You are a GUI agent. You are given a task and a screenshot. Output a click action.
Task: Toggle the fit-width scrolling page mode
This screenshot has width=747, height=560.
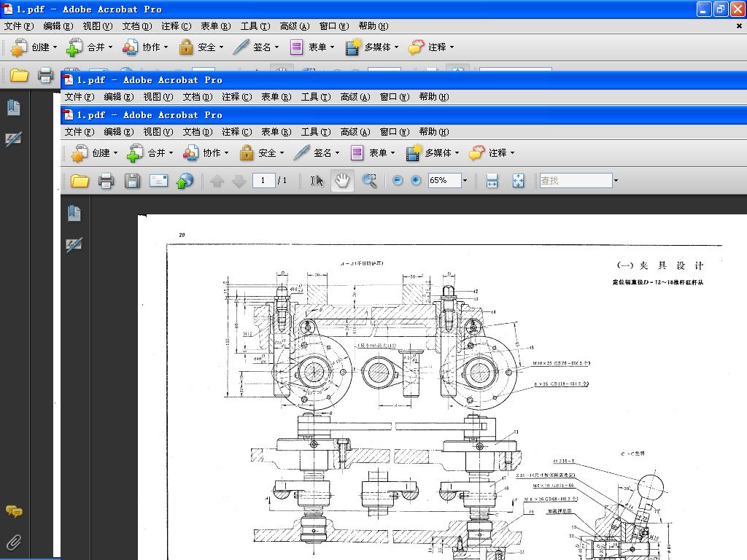pos(492,181)
